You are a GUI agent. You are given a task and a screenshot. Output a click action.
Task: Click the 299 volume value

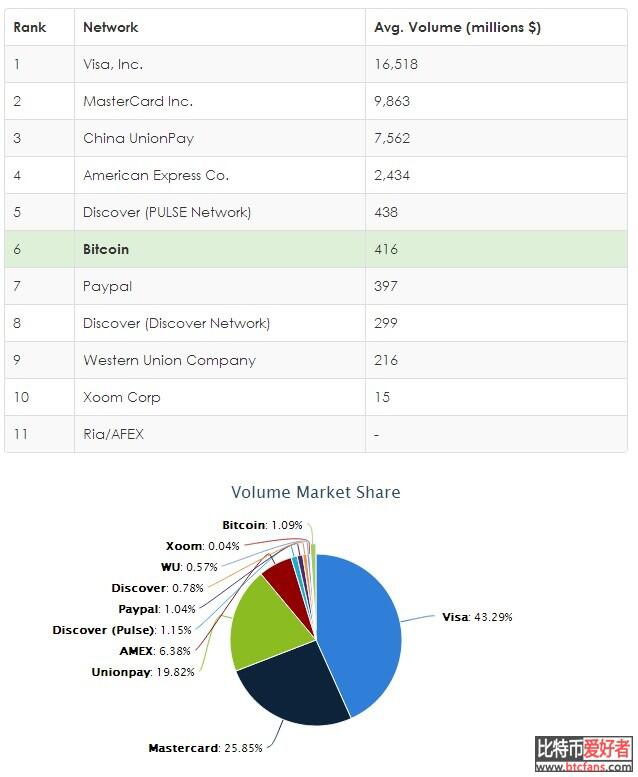pyautogui.click(x=386, y=324)
